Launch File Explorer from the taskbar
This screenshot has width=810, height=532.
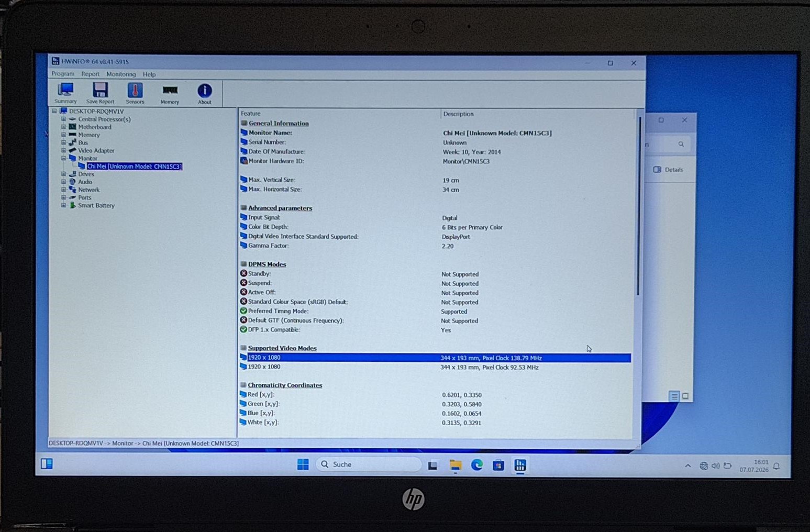pyautogui.click(x=455, y=465)
